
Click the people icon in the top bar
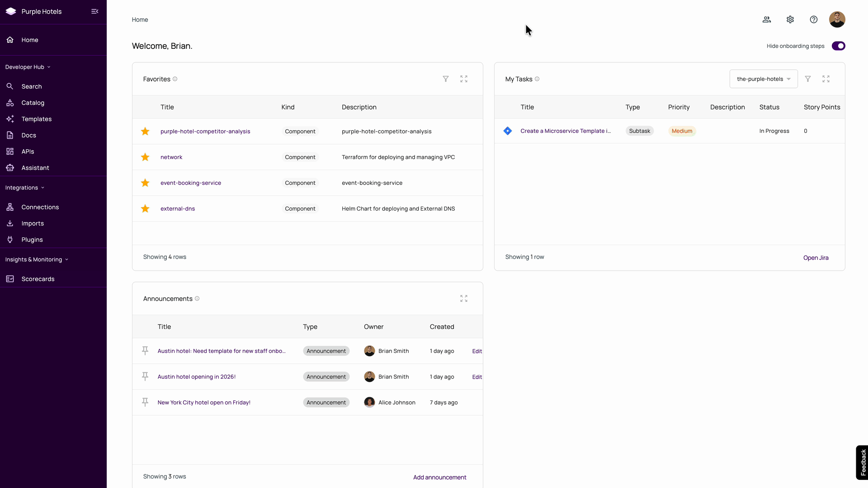(x=767, y=19)
